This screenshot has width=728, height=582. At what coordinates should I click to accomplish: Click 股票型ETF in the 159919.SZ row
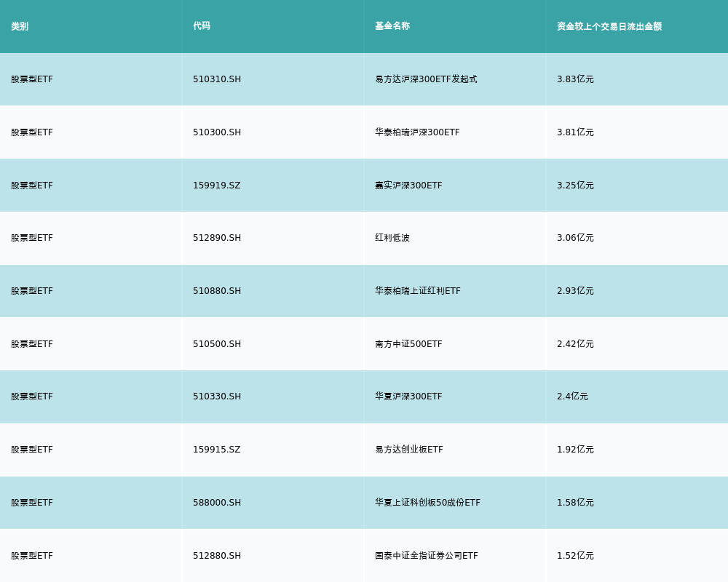pos(32,186)
